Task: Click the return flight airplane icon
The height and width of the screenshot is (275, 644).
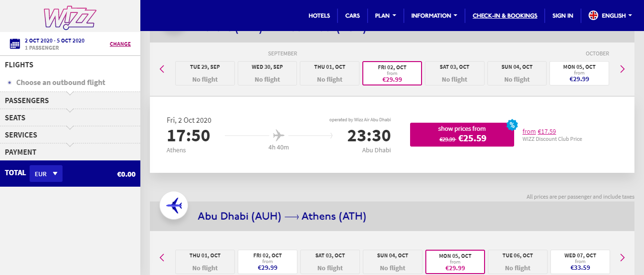Action: pyautogui.click(x=174, y=206)
